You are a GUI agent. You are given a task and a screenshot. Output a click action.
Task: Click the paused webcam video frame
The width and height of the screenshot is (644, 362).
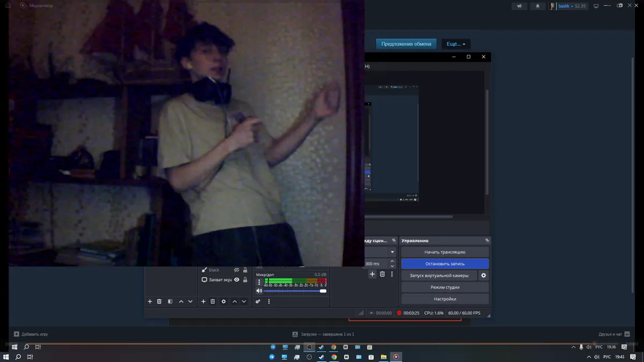coord(186,133)
